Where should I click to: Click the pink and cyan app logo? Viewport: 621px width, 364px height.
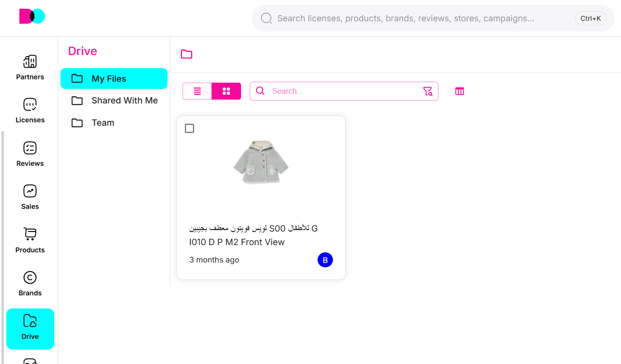[32, 16]
